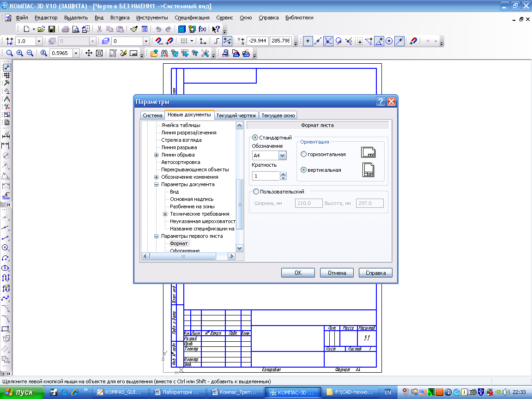Select Разбиение на зоны tree item

coord(193,206)
